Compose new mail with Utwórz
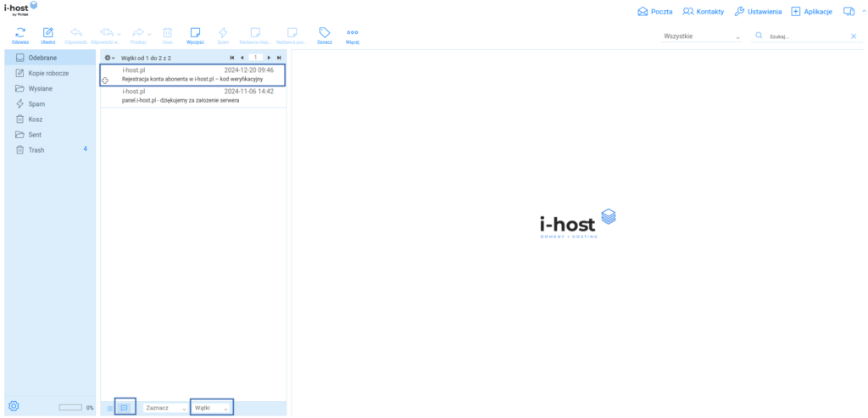This screenshot has height=418, width=868. pos(48,32)
